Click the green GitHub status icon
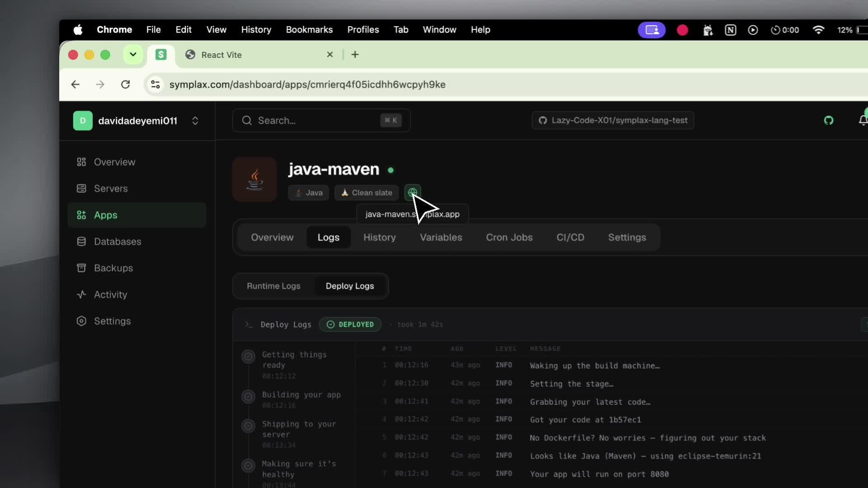868x488 pixels. [828, 120]
